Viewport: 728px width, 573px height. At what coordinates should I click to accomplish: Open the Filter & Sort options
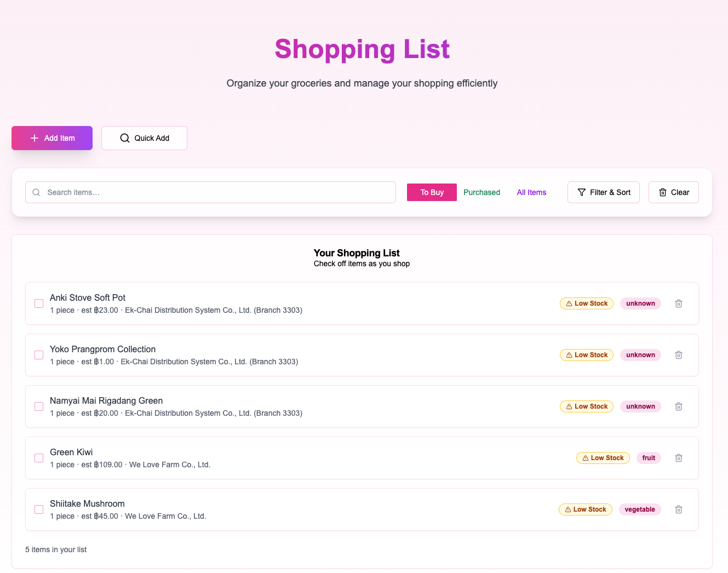(604, 192)
